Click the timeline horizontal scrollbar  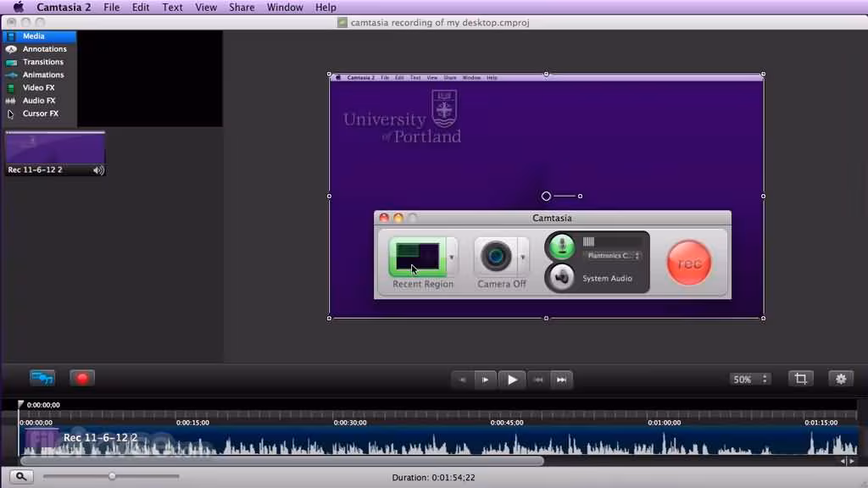pos(282,461)
